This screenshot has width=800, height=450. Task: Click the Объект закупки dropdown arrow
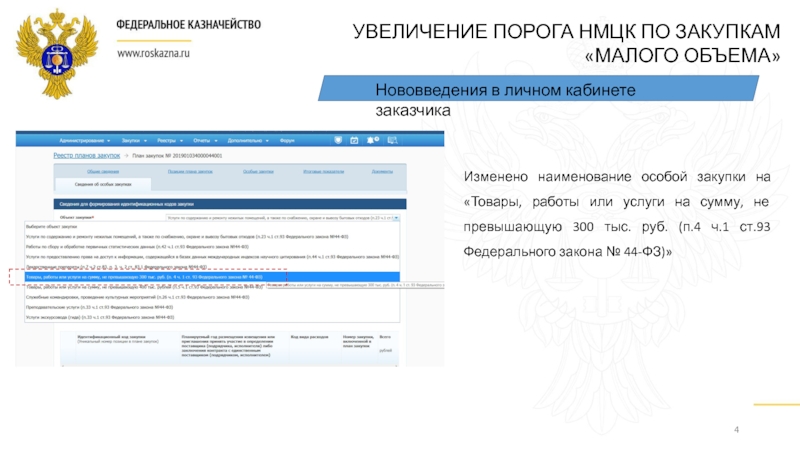pos(396,218)
